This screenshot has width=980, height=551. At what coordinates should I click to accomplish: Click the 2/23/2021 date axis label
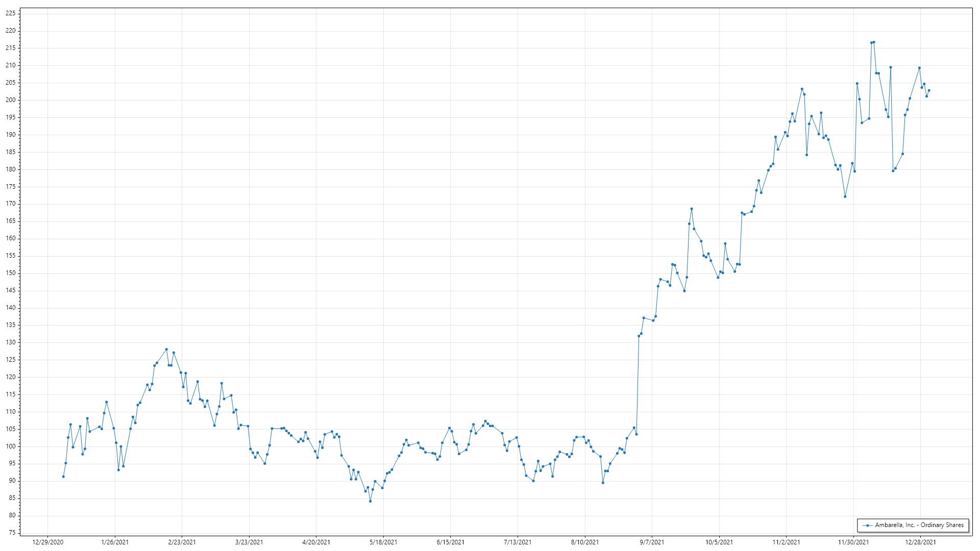(x=182, y=542)
